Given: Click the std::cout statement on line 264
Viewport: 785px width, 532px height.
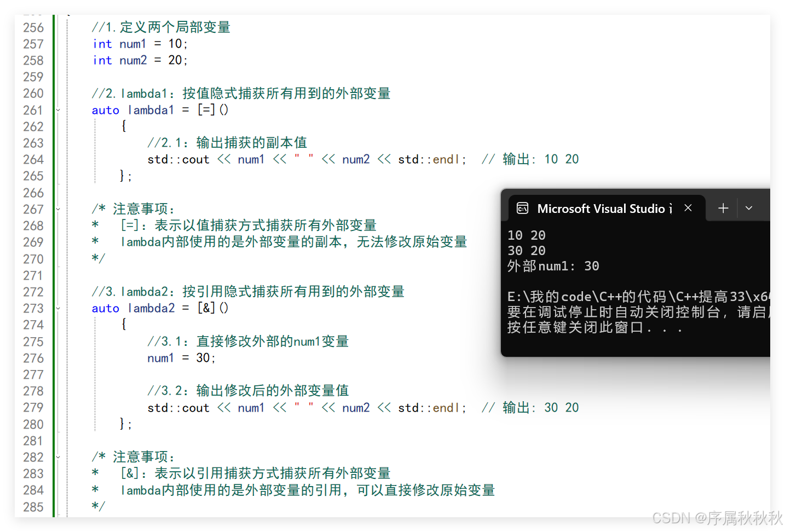Looking at the screenshot, I should [x=307, y=159].
